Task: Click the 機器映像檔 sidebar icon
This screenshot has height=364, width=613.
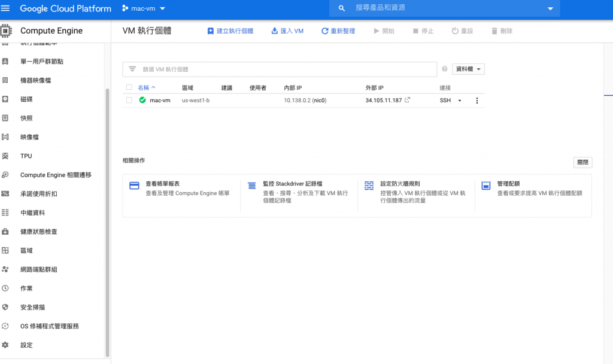Action: [x=5, y=80]
